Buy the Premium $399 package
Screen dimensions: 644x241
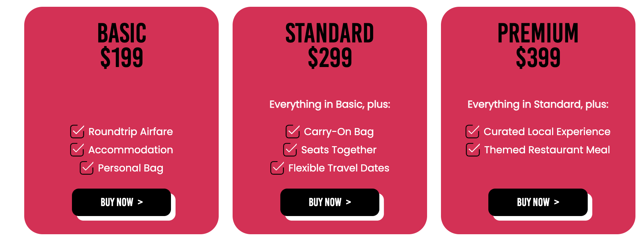(538, 202)
